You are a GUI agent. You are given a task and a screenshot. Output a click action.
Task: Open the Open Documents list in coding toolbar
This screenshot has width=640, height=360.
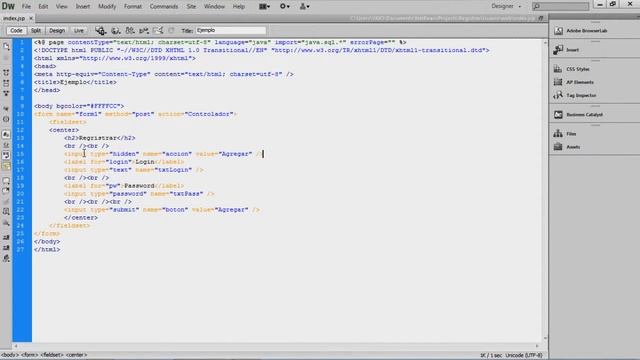click(6, 47)
